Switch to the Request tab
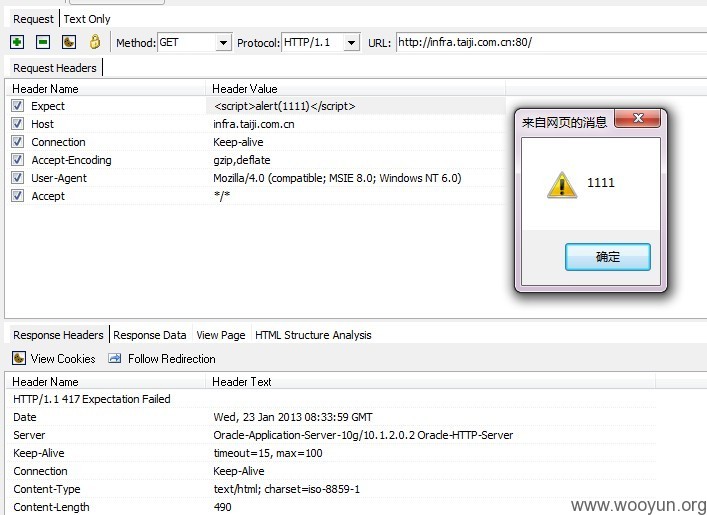This screenshot has height=515, width=707. tap(33, 19)
